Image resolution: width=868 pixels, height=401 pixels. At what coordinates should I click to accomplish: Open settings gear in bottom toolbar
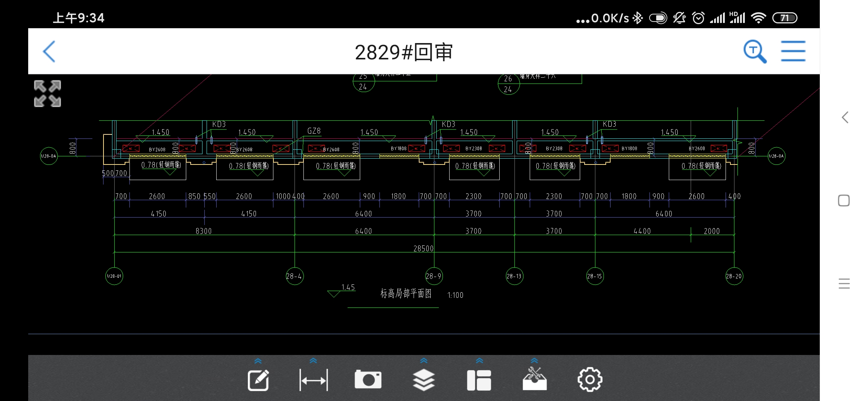click(x=590, y=379)
